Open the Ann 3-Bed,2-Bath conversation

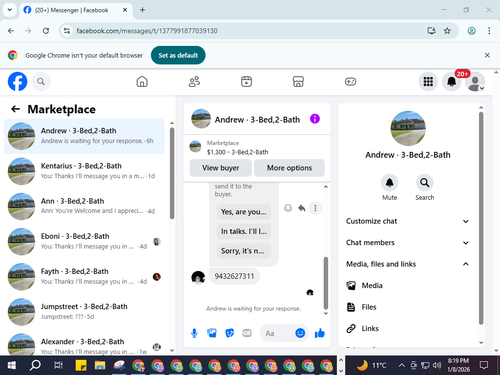(x=84, y=206)
